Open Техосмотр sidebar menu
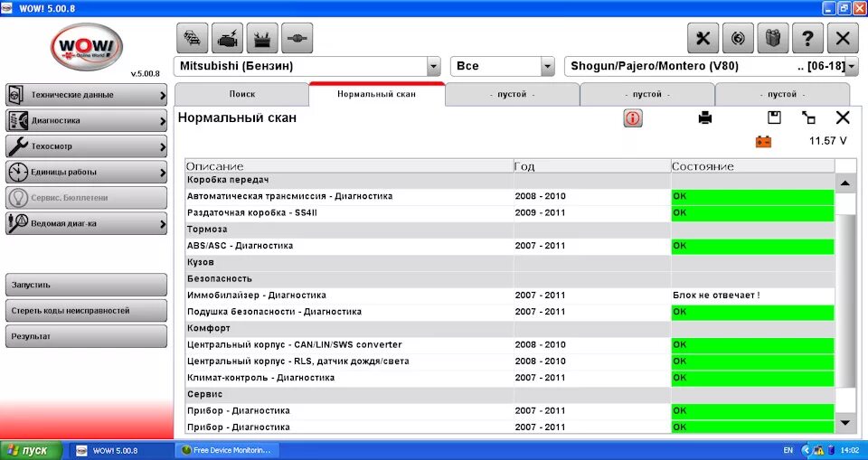Screen dimensions: 868x460 tap(87, 146)
